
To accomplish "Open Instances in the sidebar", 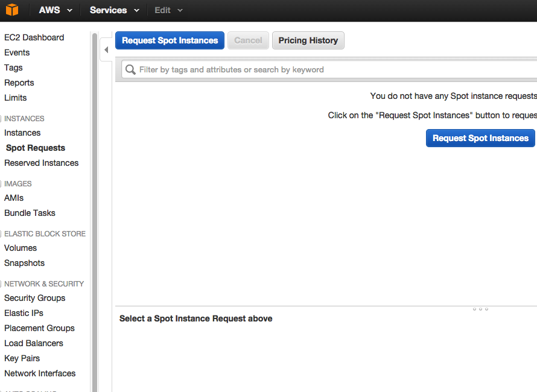I will pos(22,133).
